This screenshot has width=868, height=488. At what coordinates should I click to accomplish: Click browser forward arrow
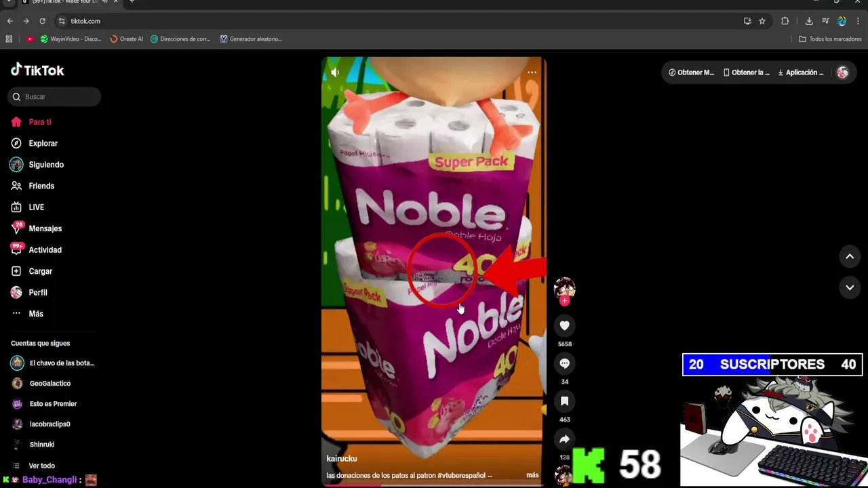click(26, 21)
